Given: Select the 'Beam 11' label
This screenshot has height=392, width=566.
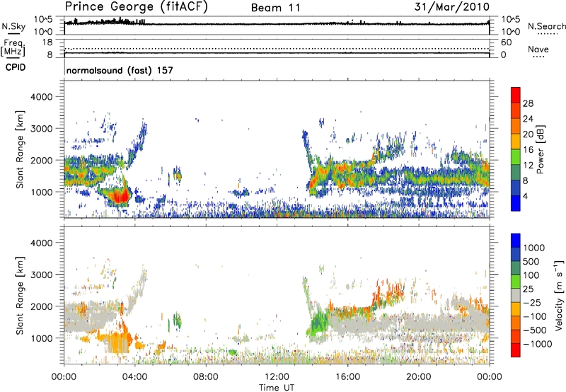Looking at the screenshot, I should [x=275, y=8].
